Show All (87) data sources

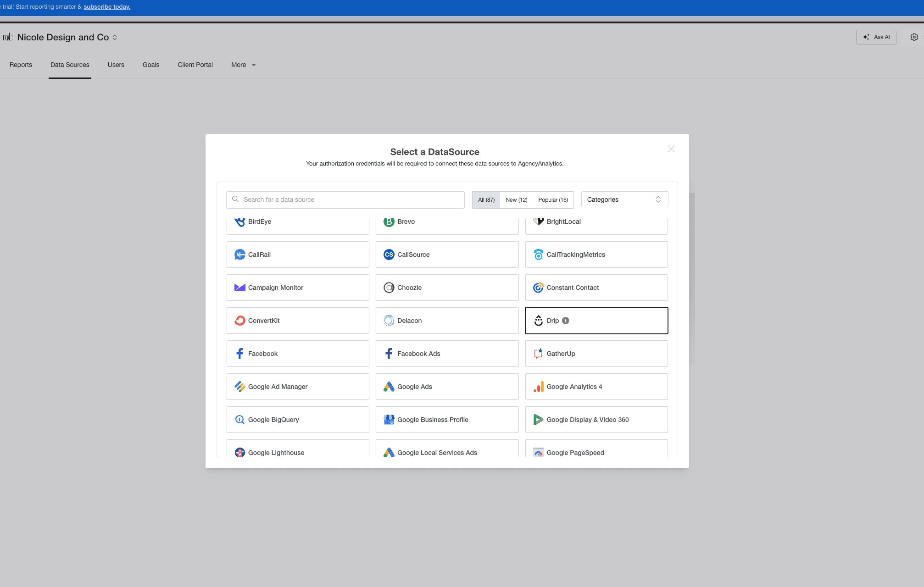click(x=486, y=200)
